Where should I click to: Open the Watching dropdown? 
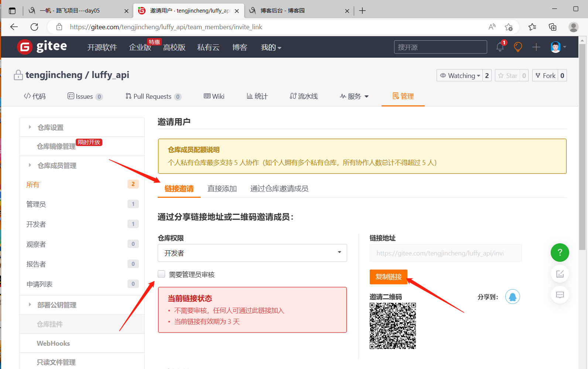pos(460,75)
